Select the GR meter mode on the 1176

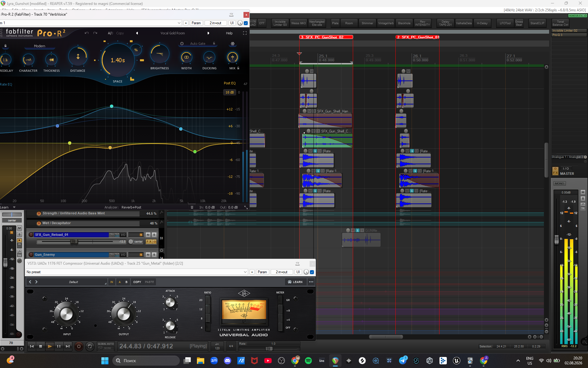click(x=280, y=300)
